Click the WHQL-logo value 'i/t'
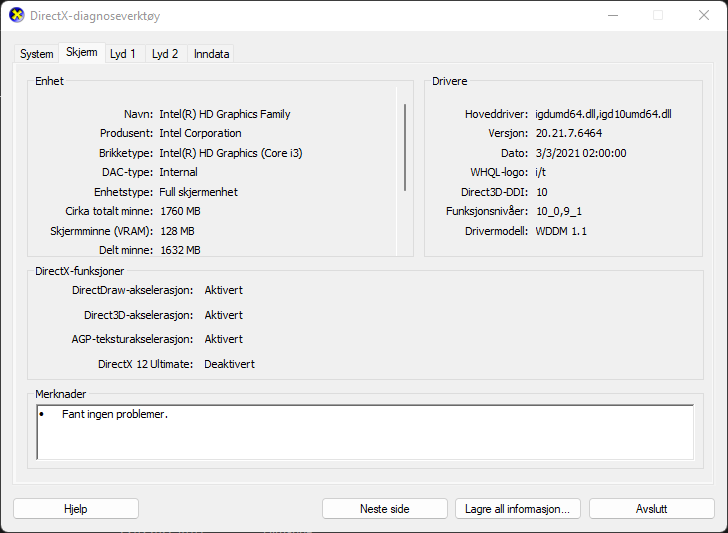This screenshot has height=533, width=728. [540, 172]
